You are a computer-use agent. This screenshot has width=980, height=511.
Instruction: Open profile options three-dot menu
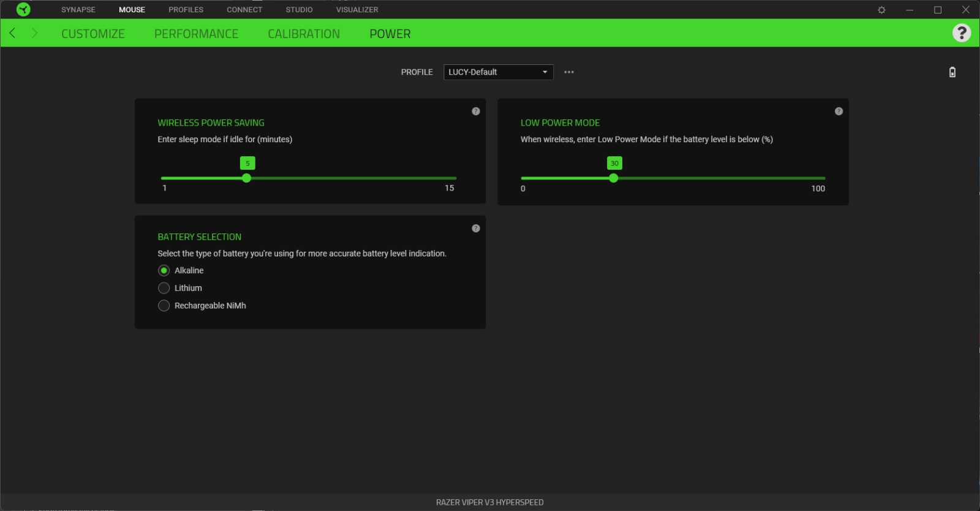[569, 72]
